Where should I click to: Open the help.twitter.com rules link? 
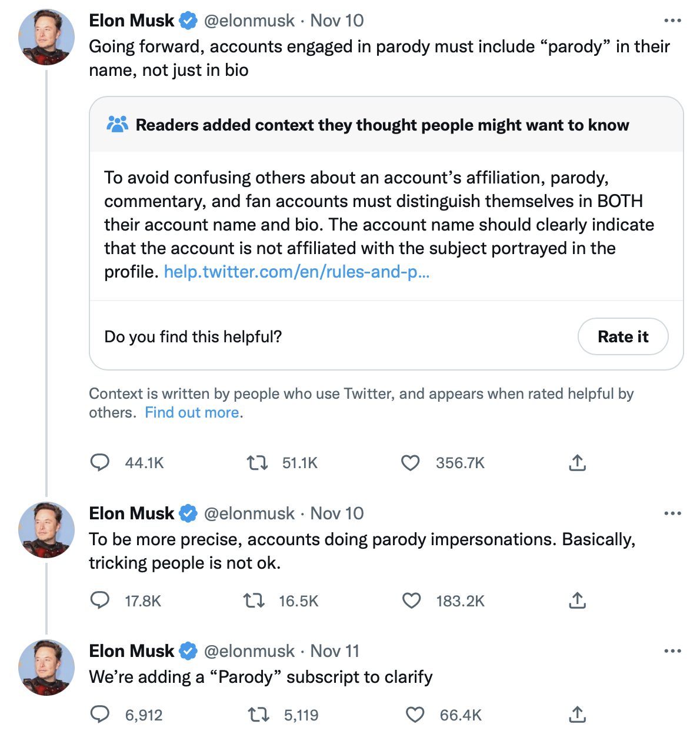tap(296, 272)
